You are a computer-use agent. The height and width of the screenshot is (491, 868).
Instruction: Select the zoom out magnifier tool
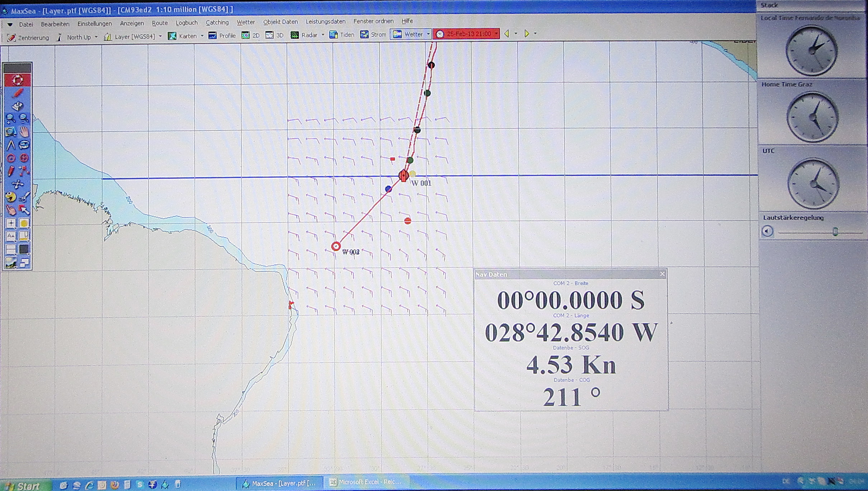(24, 118)
